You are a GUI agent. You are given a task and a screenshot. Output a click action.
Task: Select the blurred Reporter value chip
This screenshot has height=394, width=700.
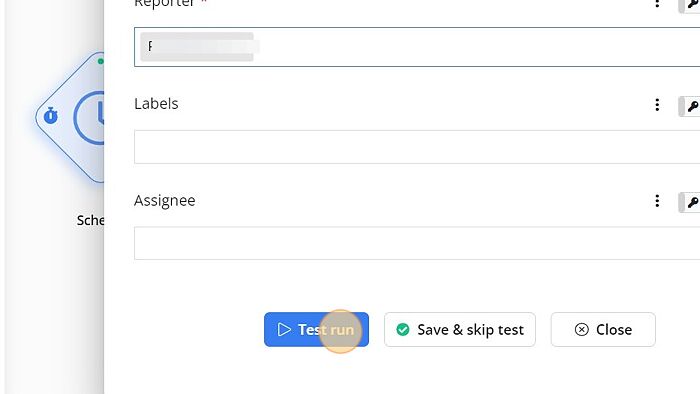pos(197,46)
